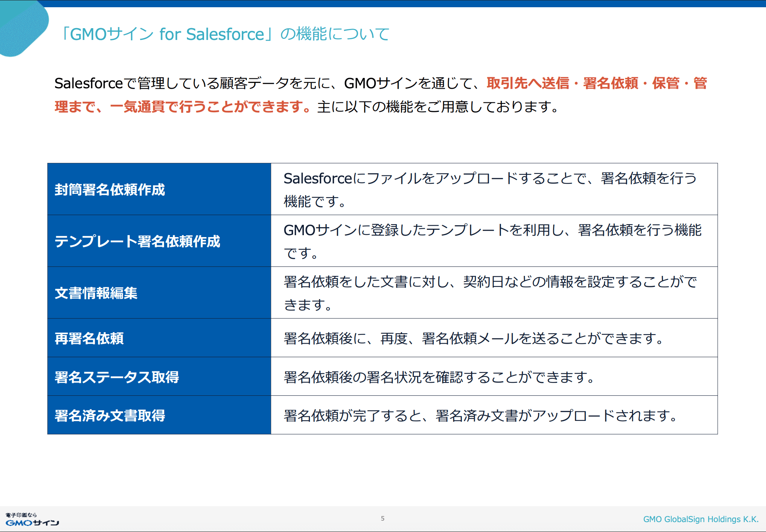Click the GMO GlobalSign Holdings K.K. footer text
Image resolution: width=766 pixels, height=532 pixels.
(701, 519)
